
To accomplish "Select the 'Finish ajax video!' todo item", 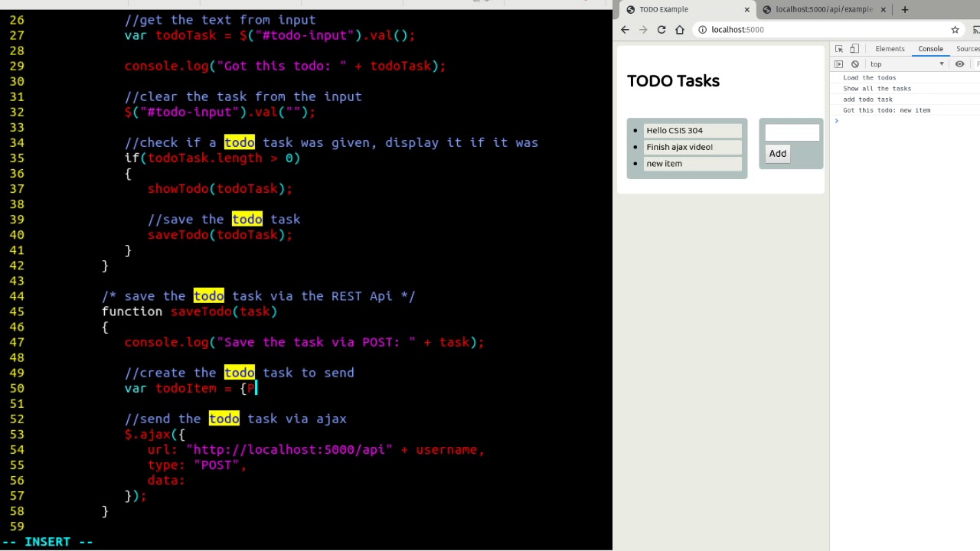I will (x=693, y=147).
